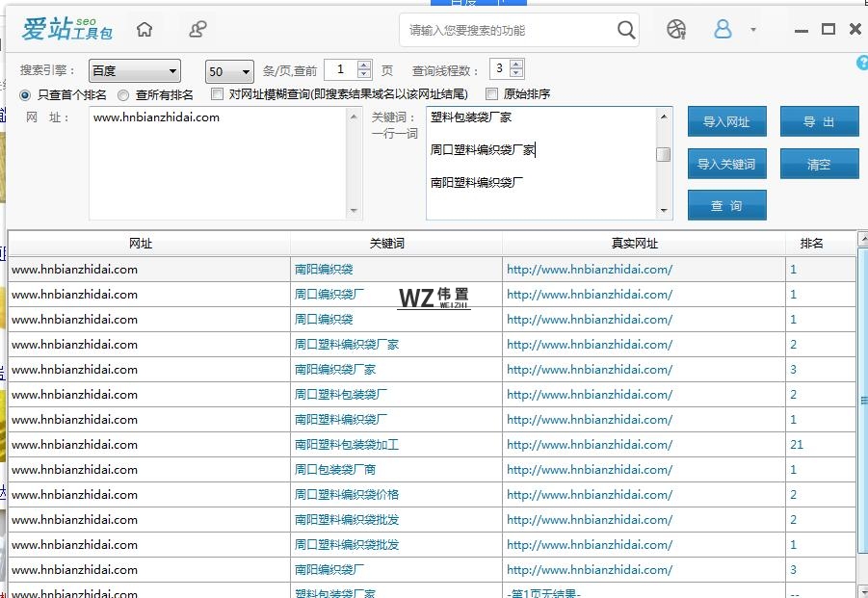868x598 pixels.
Task: Tick the 原始排序 checkbox
Action: tap(491, 94)
